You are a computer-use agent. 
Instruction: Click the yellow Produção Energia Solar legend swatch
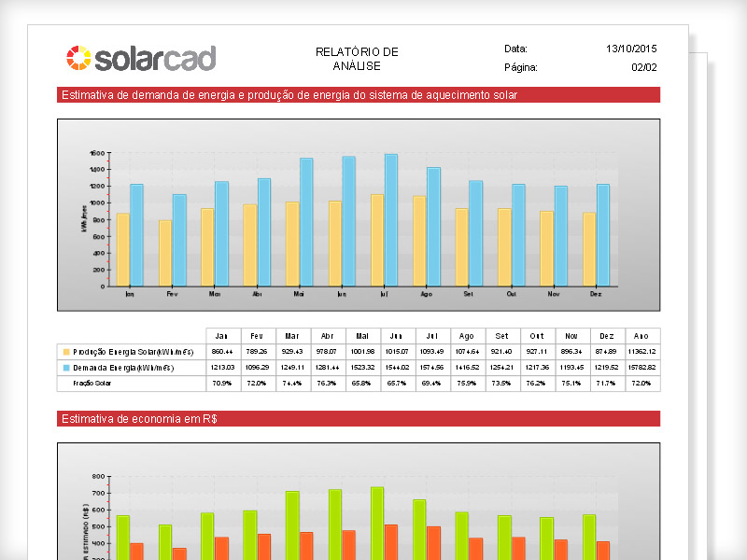(66, 352)
